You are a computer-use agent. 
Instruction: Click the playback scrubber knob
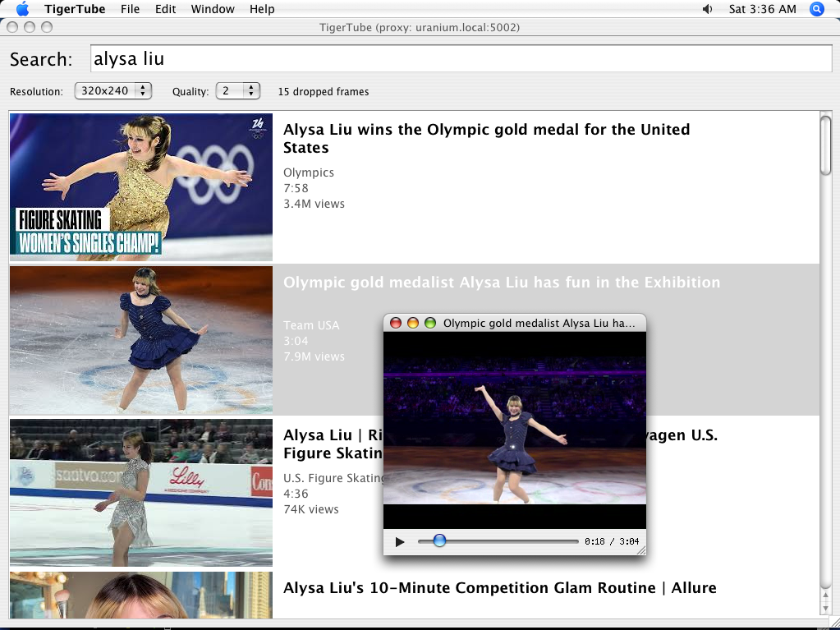439,540
